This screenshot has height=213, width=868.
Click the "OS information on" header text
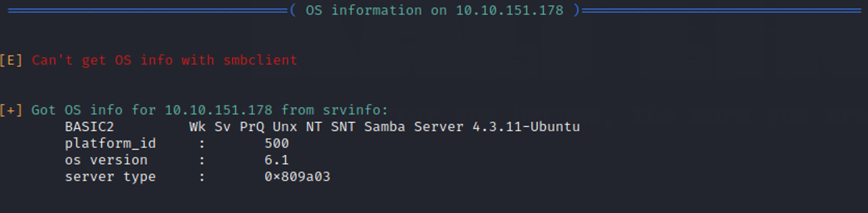(x=376, y=10)
